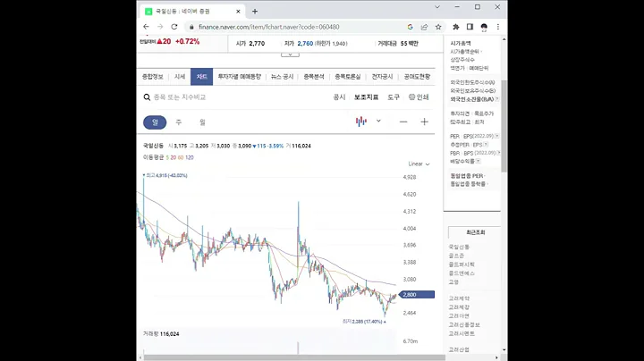Open 고려신용정보 in the sidebar list
This screenshot has width=644, height=361.
464,325
